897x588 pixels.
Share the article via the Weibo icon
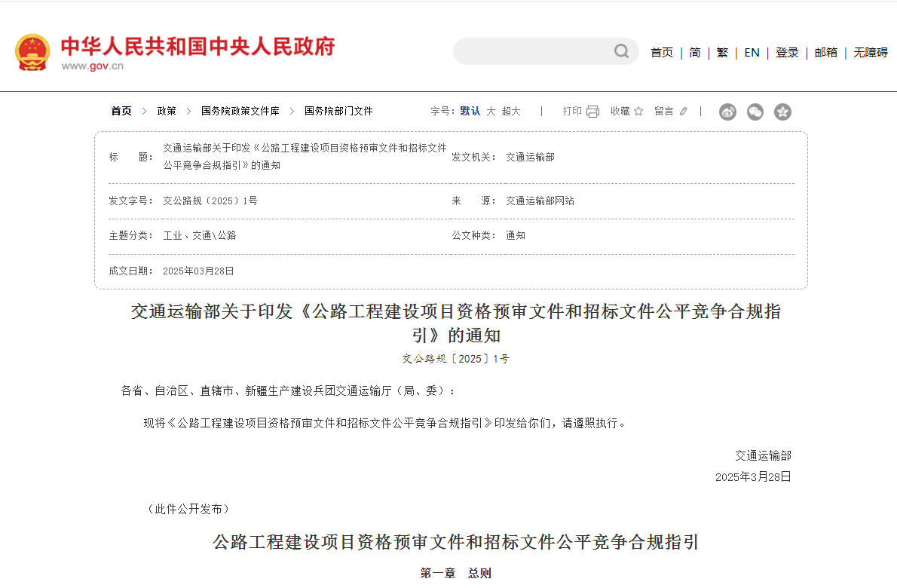tap(727, 112)
